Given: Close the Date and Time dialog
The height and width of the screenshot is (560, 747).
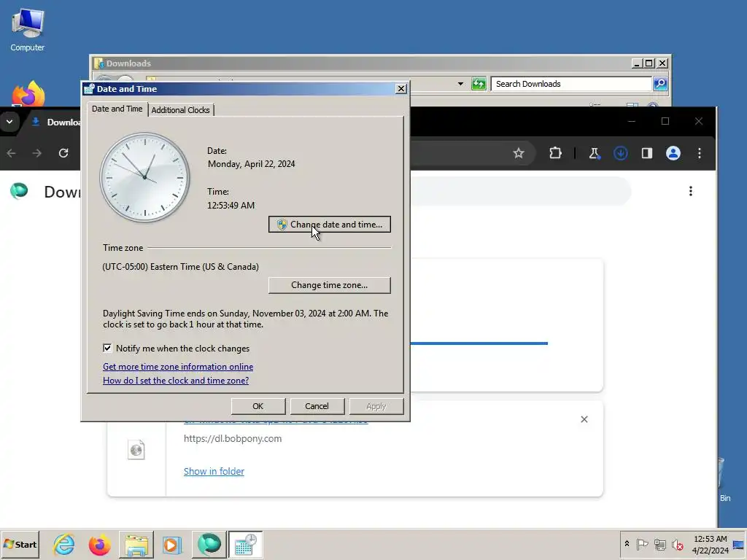Looking at the screenshot, I should (401, 88).
